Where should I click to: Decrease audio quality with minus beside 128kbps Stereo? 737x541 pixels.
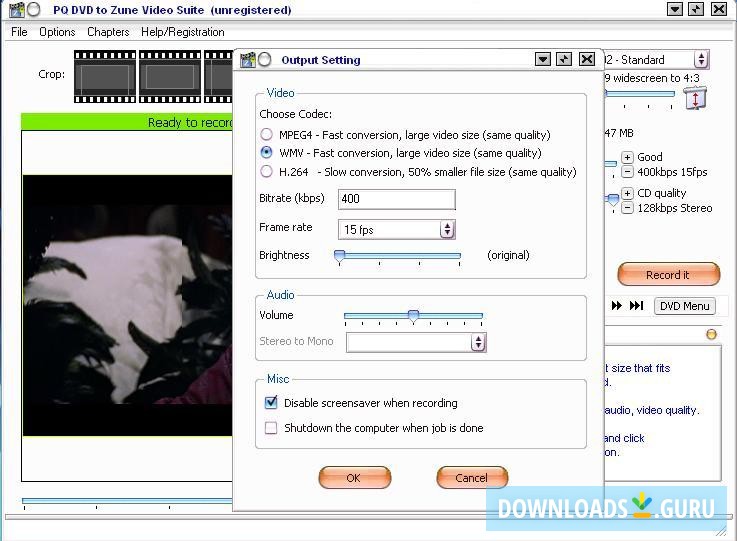point(627,208)
